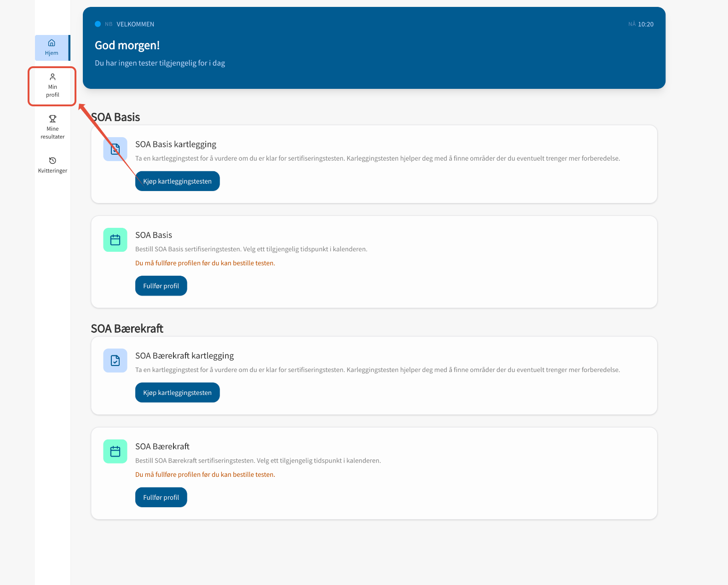The image size is (728, 585).
Task: Click Fullfør profil under SOA Basis
Action: [x=161, y=286]
